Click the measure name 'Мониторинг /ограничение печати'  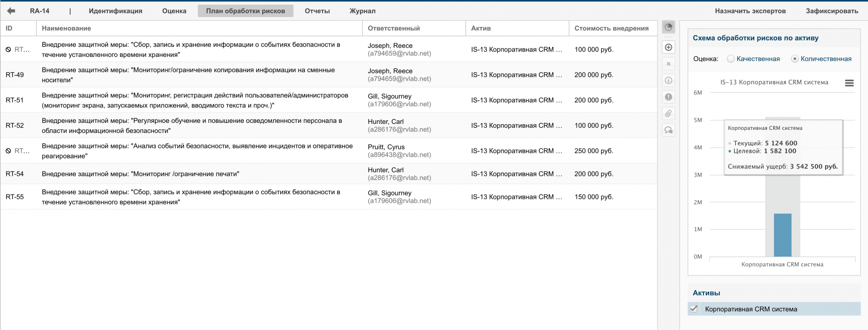tap(141, 174)
